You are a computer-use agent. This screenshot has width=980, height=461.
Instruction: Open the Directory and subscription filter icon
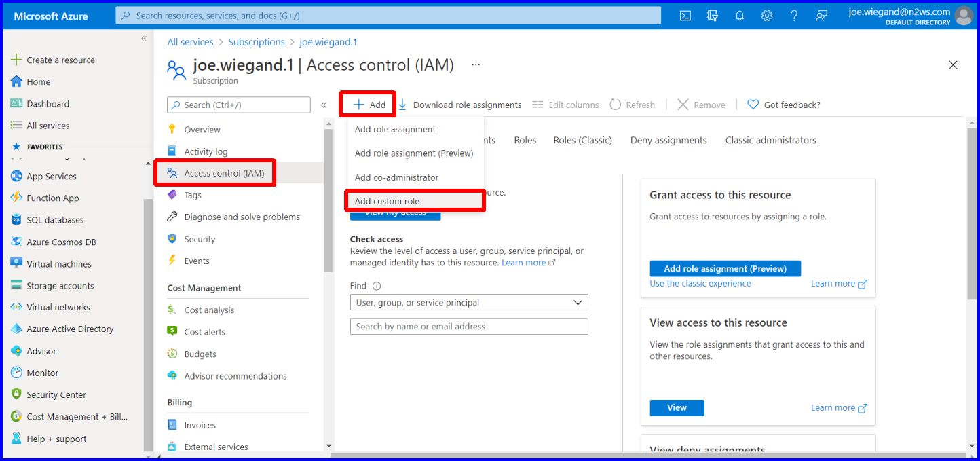[x=713, y=16]
